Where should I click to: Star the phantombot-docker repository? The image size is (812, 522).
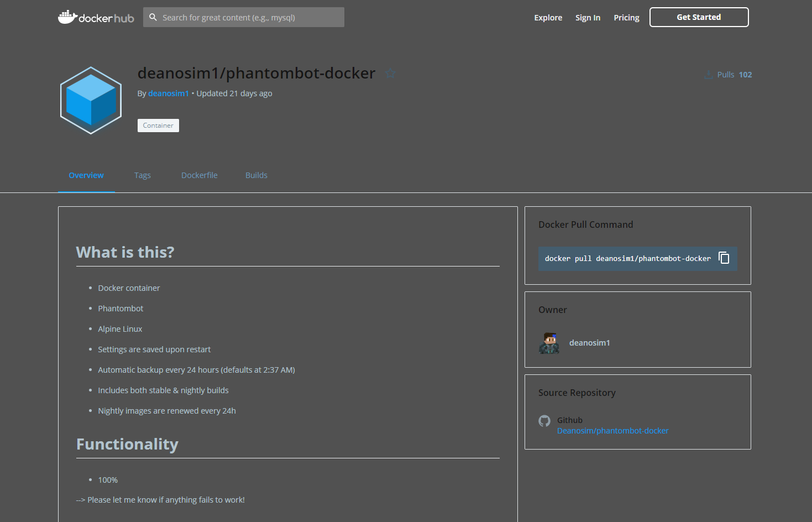[391, 73]
